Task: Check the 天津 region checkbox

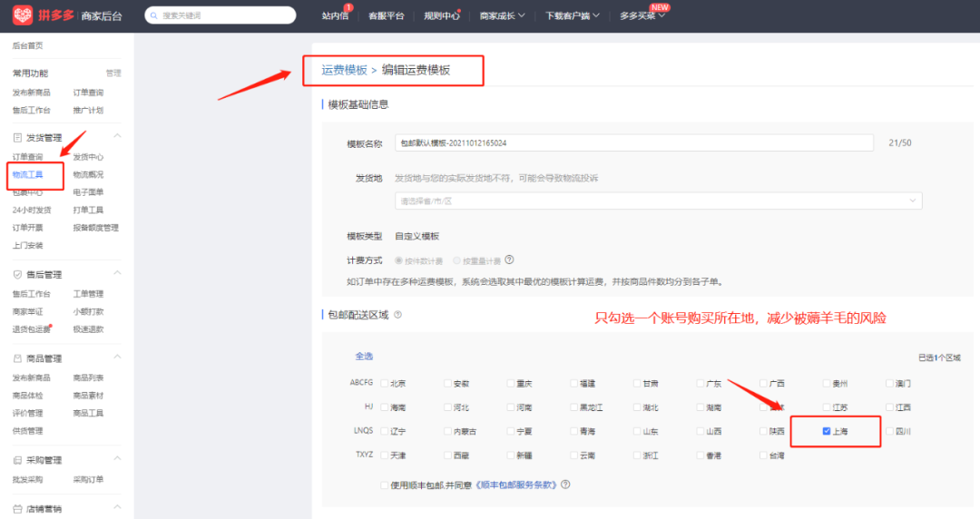Action: coord(385,455)
